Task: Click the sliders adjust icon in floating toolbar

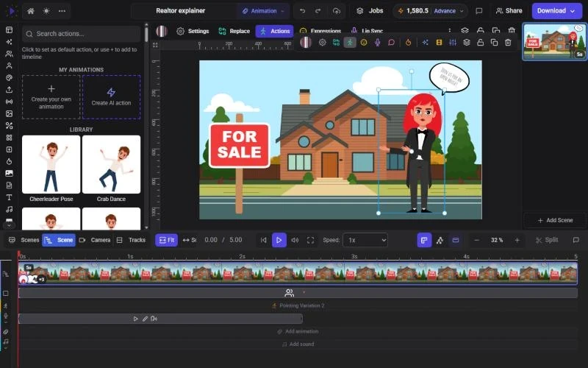Action: 453,43
